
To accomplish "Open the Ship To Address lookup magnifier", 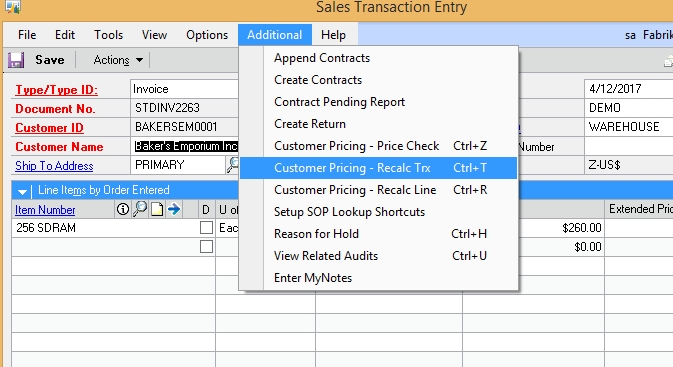I will pyautogui.click(x=232, y=165).
